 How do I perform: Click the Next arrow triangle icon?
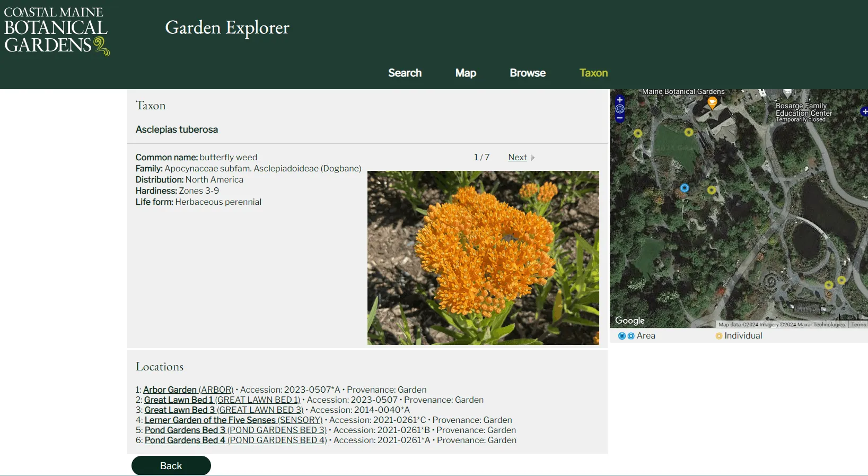(x=532, y=158)
